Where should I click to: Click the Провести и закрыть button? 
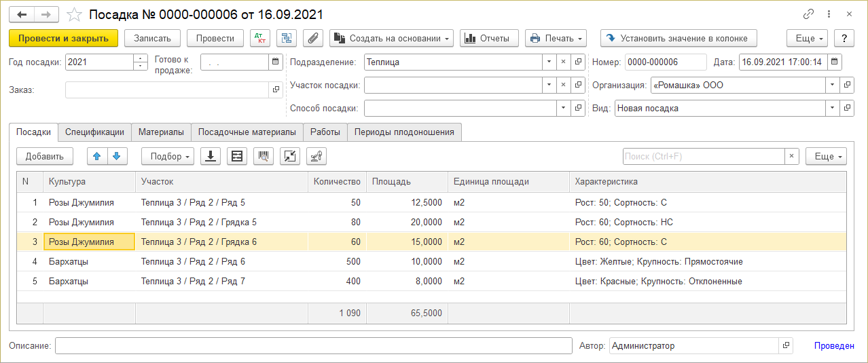pos(64,39)
